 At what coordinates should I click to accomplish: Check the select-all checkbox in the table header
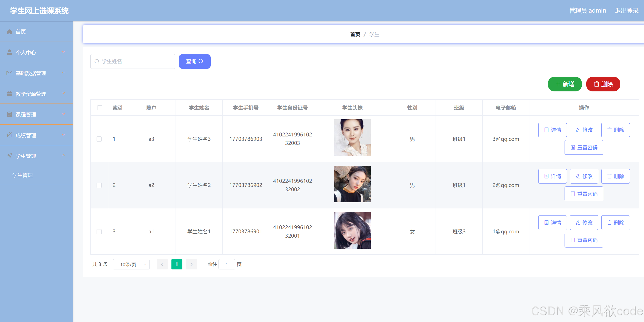pyautogui.click(x=100, y=108)
